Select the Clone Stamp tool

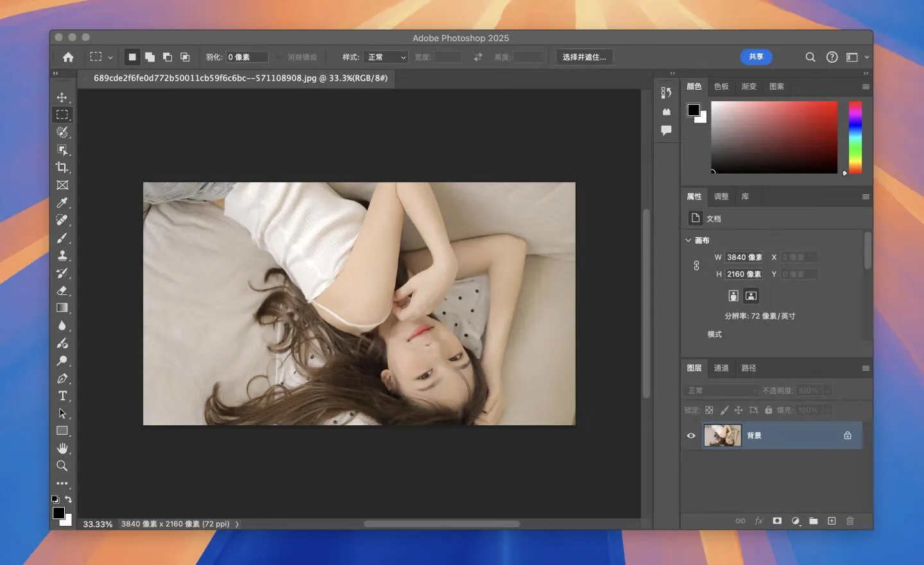62,255
